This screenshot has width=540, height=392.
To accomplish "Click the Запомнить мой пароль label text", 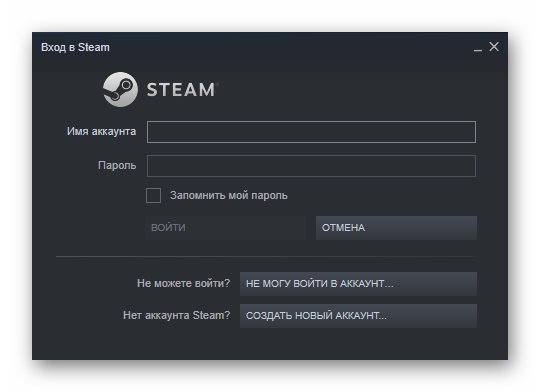I will 229,196.
